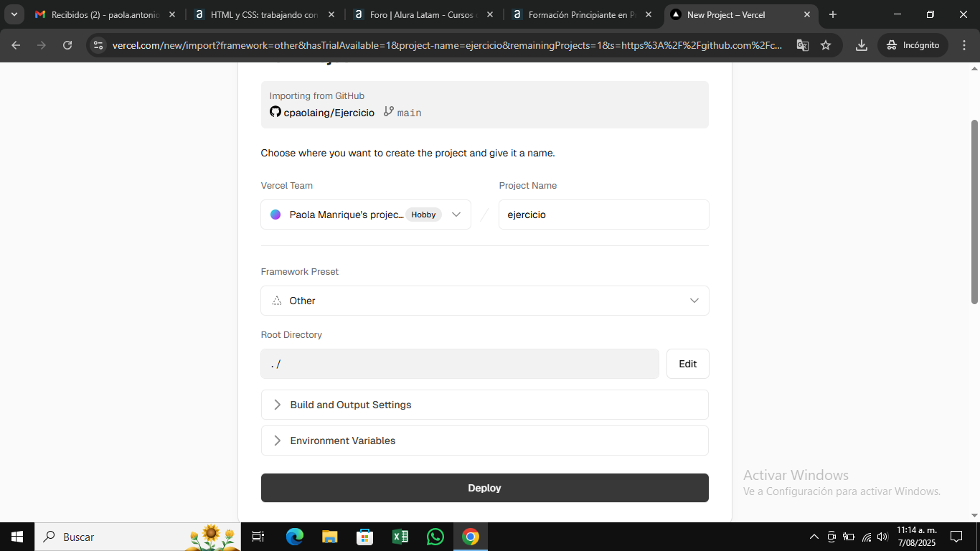This screenshot has height=551, width=980.
Task: Click the 'Importing from GitHub' text
Action: point(317,96)
